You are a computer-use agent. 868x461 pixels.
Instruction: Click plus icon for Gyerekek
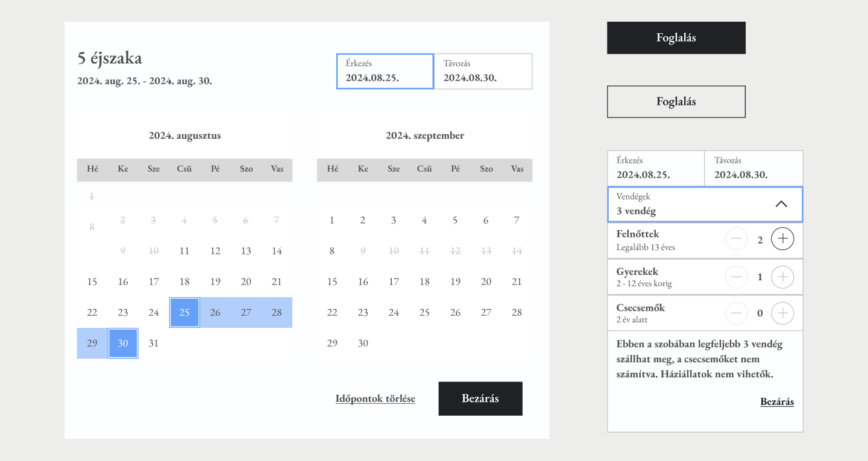pos(782,277)
